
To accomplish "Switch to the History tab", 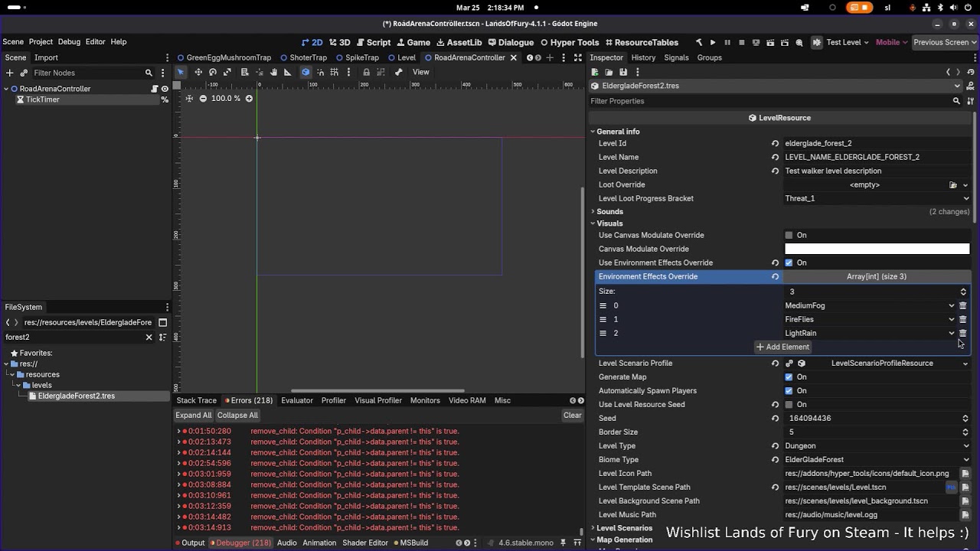I will click(x=643, y=57).
